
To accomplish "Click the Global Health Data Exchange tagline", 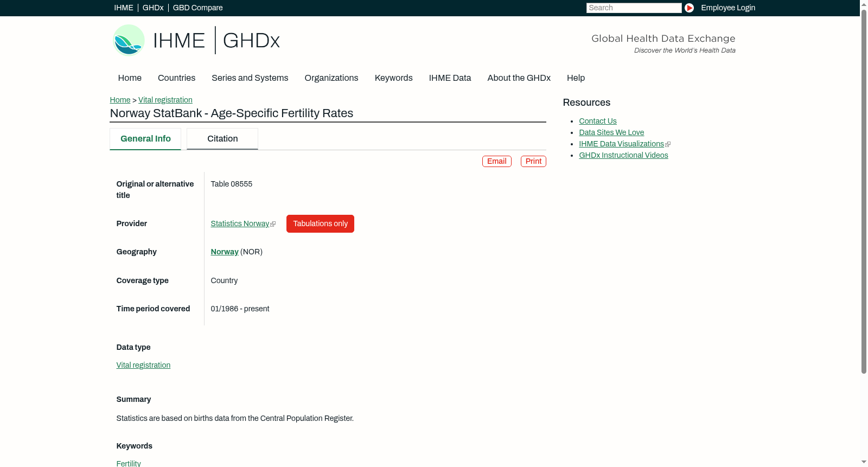I will tap(663, 39).
